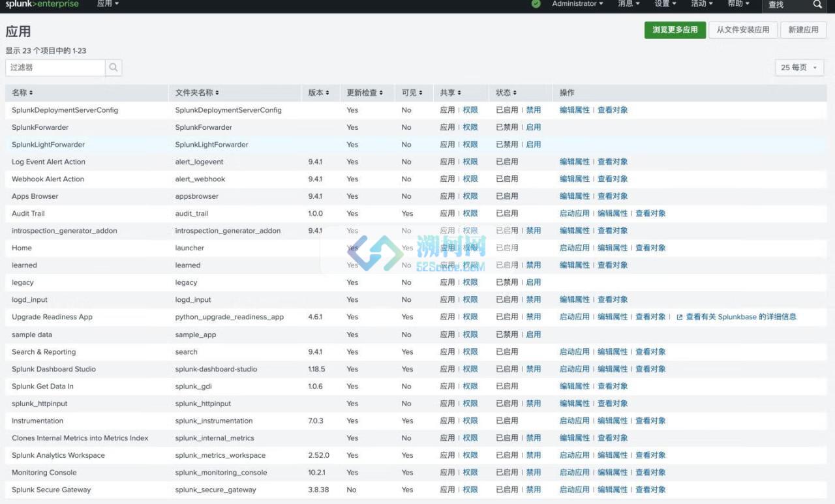
Task: Disable logd_input via 禁用 link
Action: click(534, 300)
